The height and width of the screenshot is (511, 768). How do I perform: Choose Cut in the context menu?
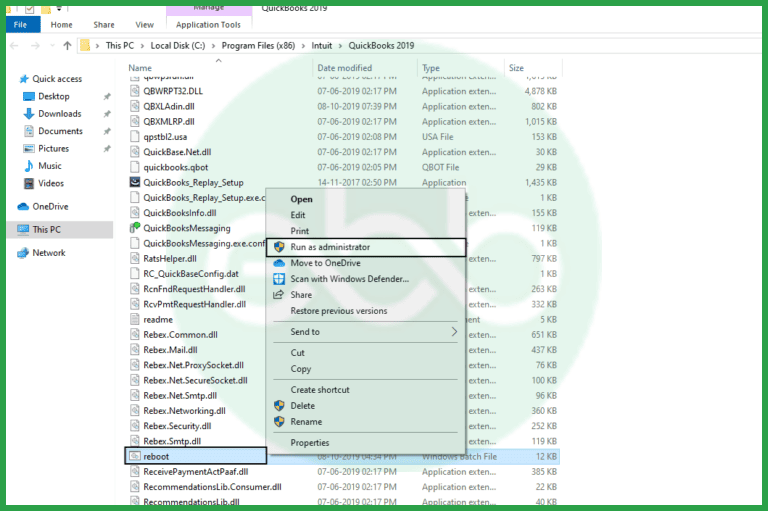297,353
